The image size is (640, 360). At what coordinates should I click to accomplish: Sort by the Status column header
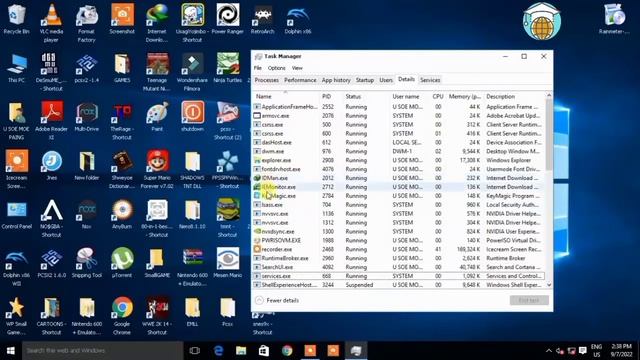point(366,97)
